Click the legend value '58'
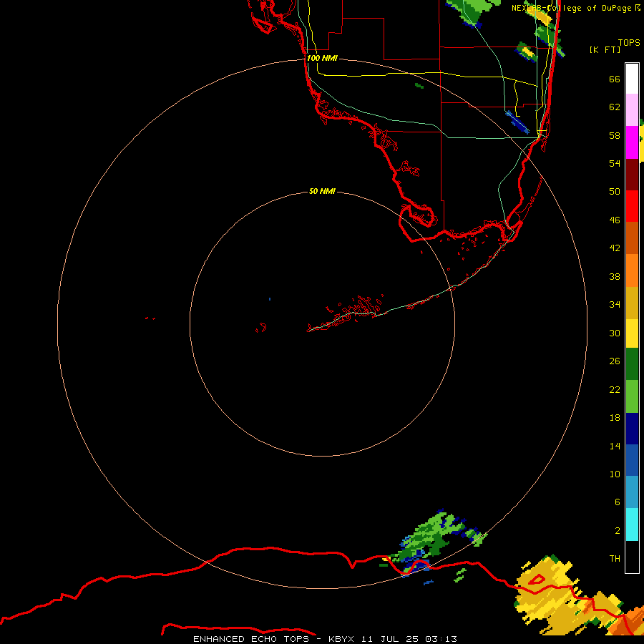The width and height of the screenshot is (644, 644). pos(615,135)
